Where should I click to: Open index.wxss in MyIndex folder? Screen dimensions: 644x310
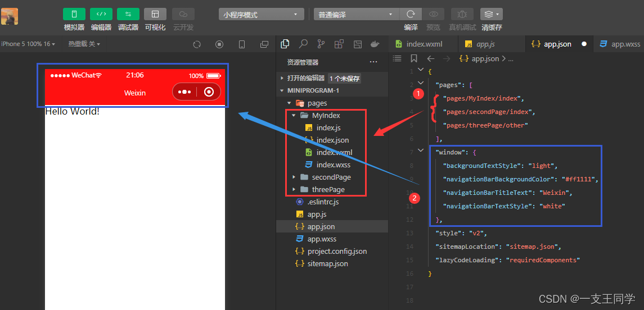coord(332,165)
